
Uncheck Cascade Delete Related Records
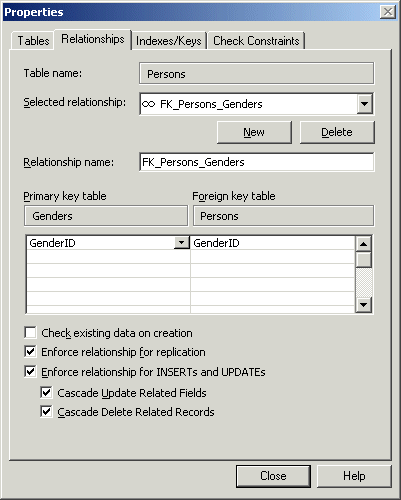46,412
